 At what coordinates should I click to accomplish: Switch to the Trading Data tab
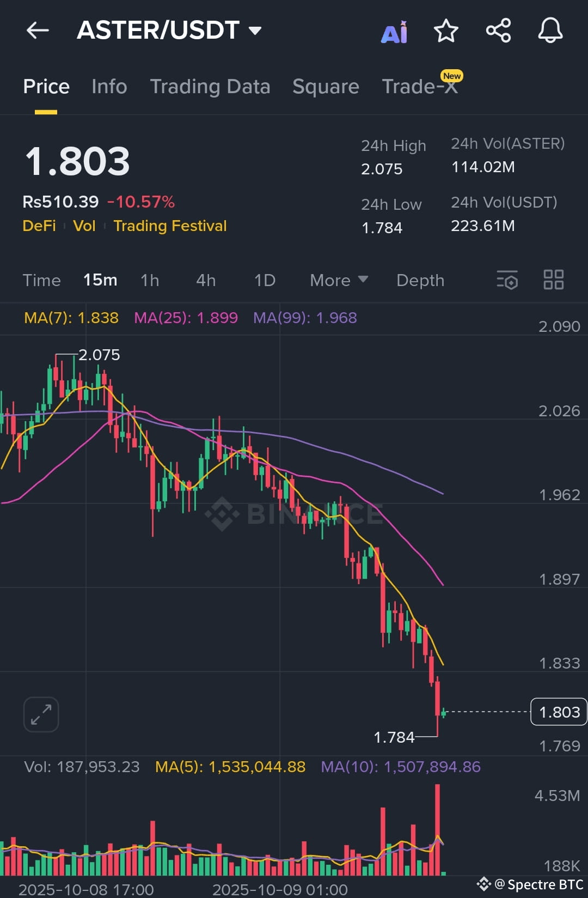(210, 87)
